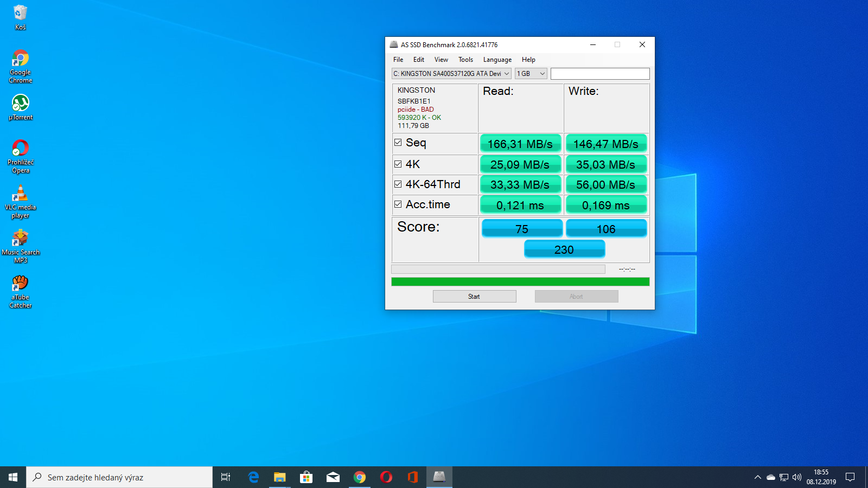
Task: Expand the KINGSTON drive selection dropdown
Action: coord(451,74)
